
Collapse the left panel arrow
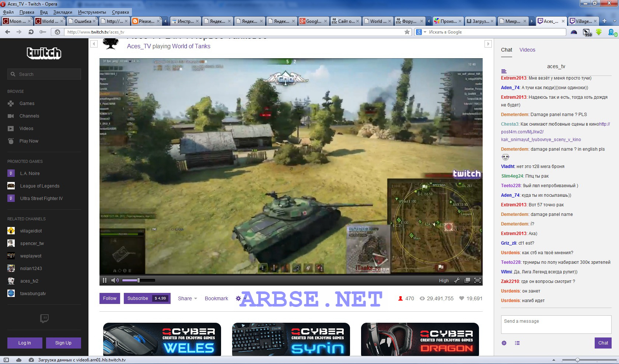94,44
